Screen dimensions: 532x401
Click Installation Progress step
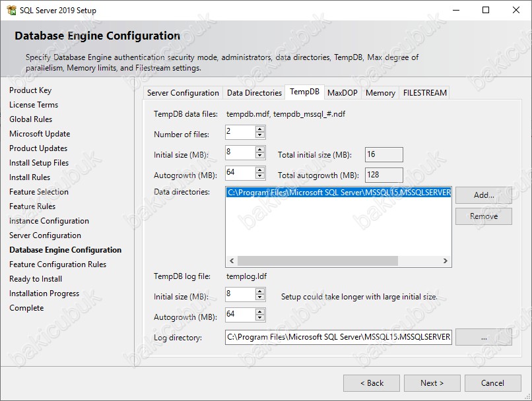pyautogui.click(x=44, y=293)
